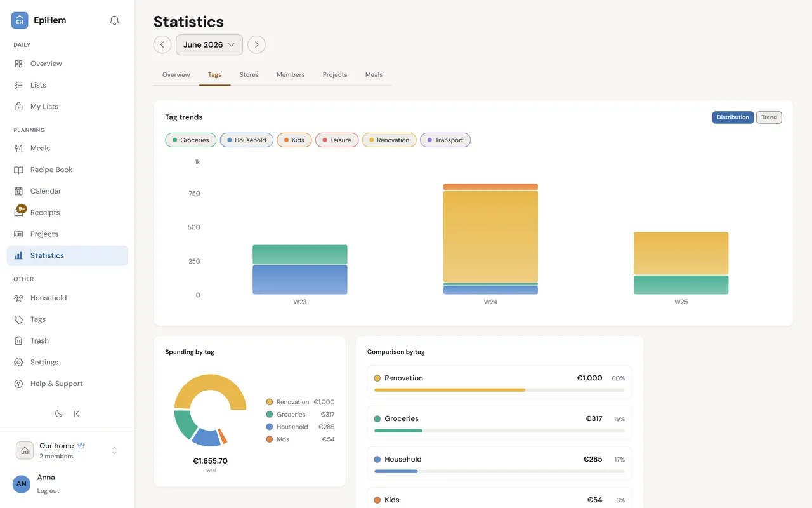This screenshot has height=508, width=812.
Task: Click the Log out link
Action: click(48, 491)
